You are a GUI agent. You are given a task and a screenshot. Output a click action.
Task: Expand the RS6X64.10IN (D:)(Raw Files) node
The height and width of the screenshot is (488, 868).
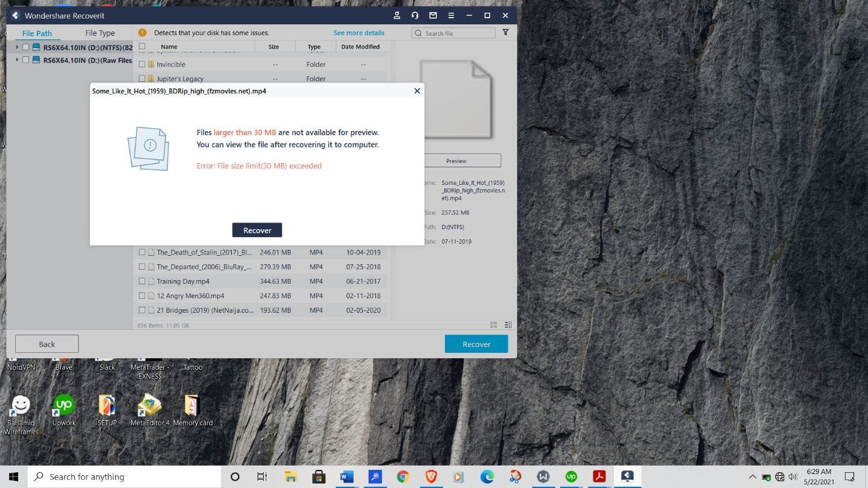(x=16, y=60)
